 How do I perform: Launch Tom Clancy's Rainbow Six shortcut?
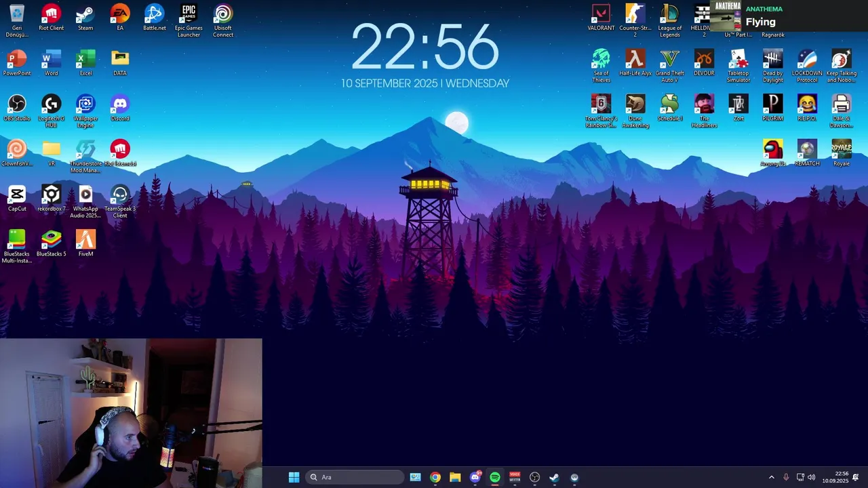pyautogui.click(x=601, y=111)
